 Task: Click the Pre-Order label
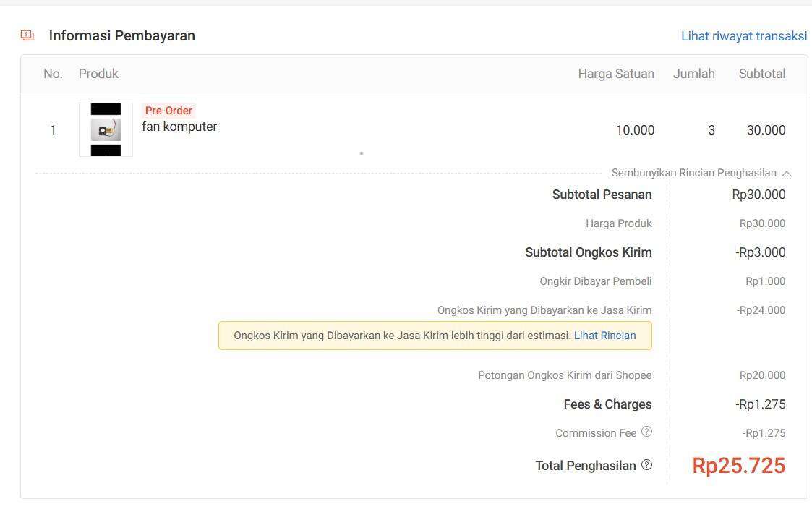(168, 110)
